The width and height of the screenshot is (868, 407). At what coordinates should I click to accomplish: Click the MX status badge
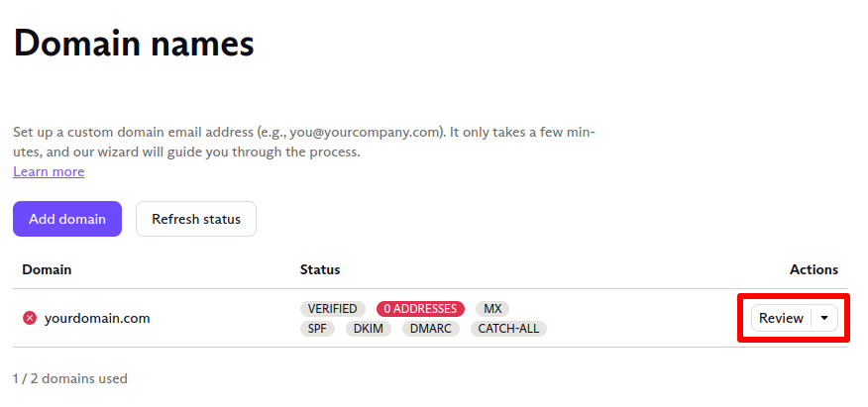(492, 309)
